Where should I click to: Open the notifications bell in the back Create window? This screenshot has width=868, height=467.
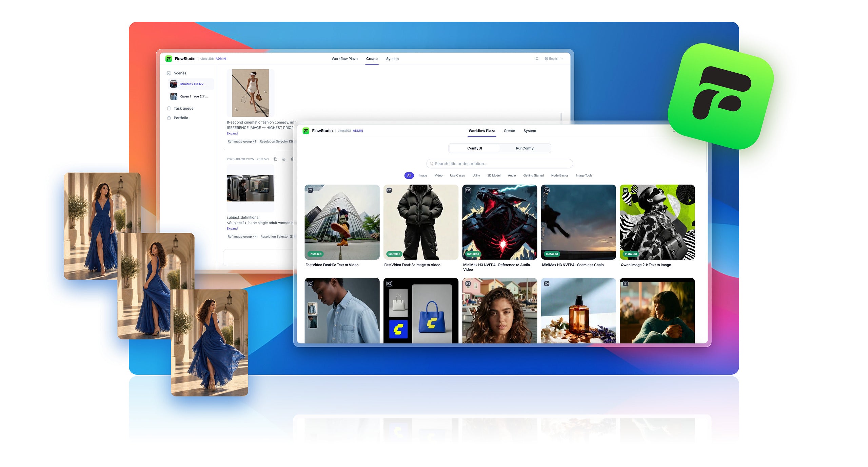point(537,59)
